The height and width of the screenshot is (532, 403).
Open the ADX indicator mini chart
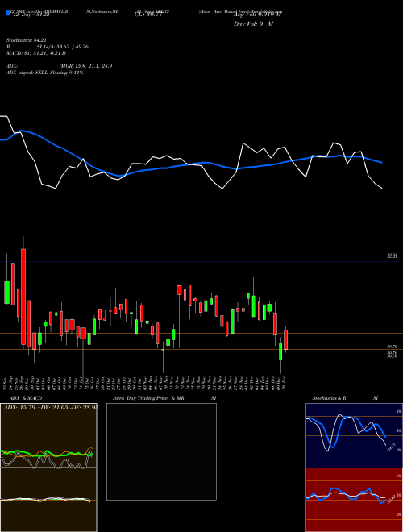point(48,435)
